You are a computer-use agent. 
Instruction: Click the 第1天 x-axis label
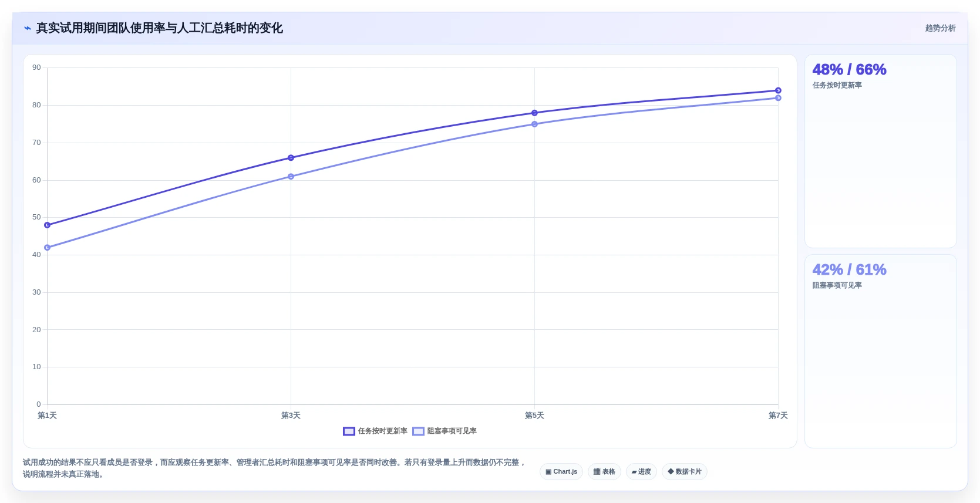pos(47,416)
